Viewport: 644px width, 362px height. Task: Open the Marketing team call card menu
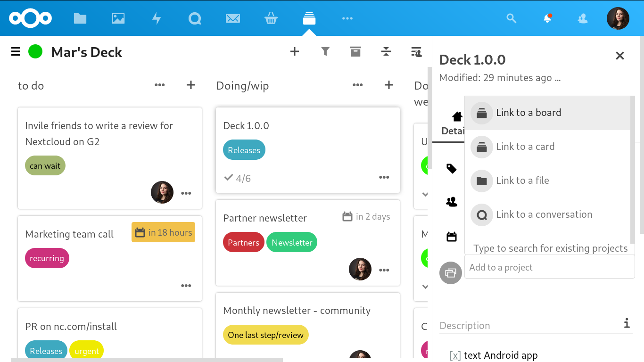coord(186,286)
